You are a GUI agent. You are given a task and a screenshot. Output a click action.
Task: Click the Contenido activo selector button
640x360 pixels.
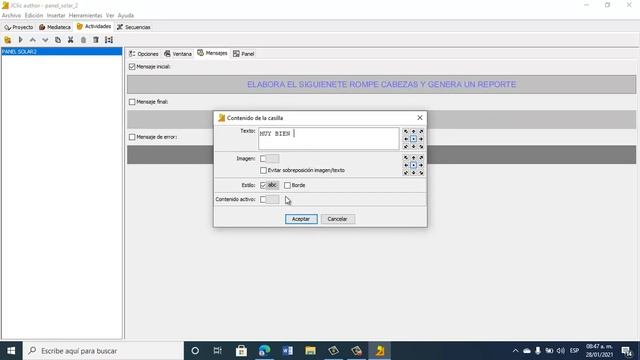pos(273,200)
